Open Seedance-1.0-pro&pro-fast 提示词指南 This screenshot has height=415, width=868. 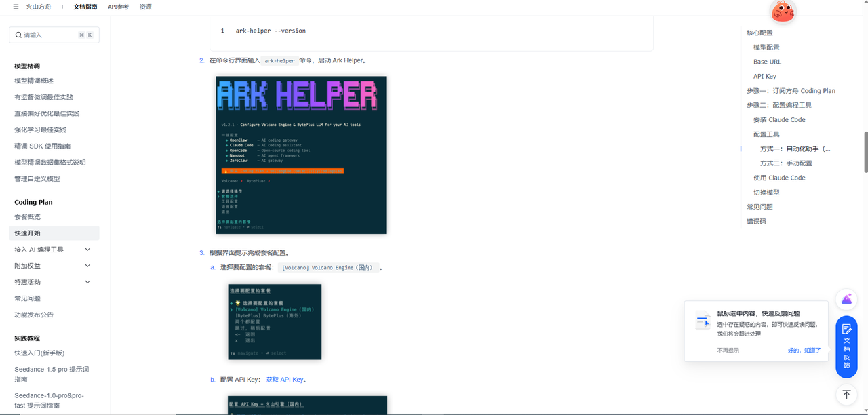pyautogui.click(x=49, y=401)
